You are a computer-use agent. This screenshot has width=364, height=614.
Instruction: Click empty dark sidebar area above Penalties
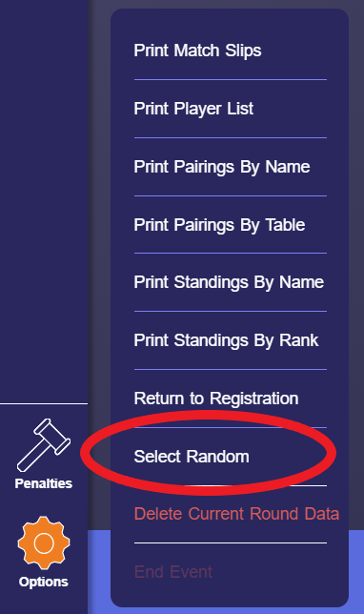click(x=44, y=195)
